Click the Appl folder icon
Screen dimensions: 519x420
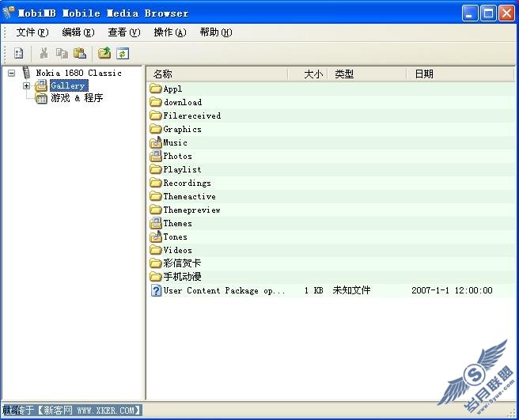click(x=156, y=89)
